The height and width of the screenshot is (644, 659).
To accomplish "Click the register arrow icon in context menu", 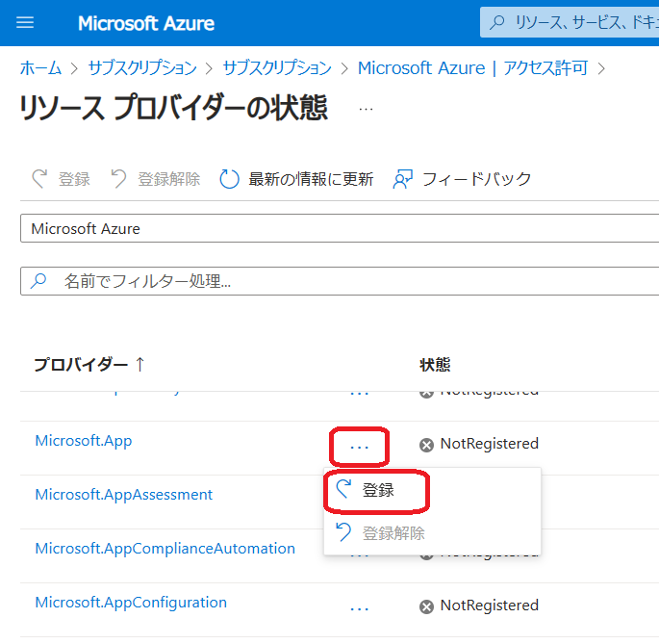I will click(343, 489).
